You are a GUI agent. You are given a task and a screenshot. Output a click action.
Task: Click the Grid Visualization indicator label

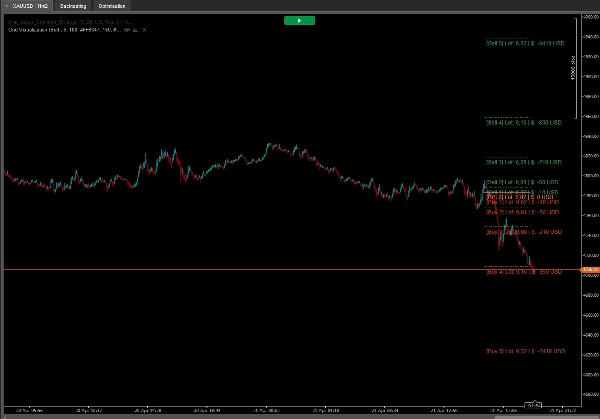tap(64, 30)
